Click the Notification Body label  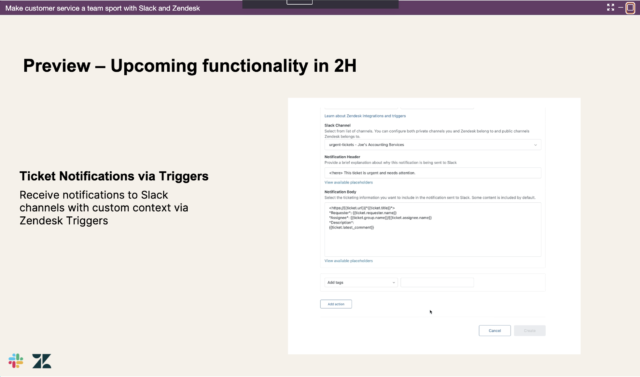[x=340, y=192]
